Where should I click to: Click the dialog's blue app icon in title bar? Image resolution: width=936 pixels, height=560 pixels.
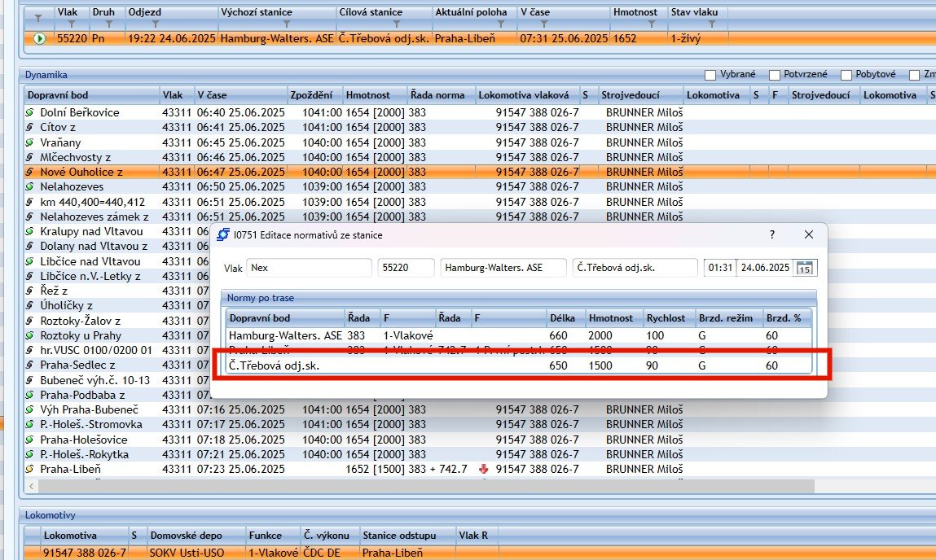tap(223, 235)
